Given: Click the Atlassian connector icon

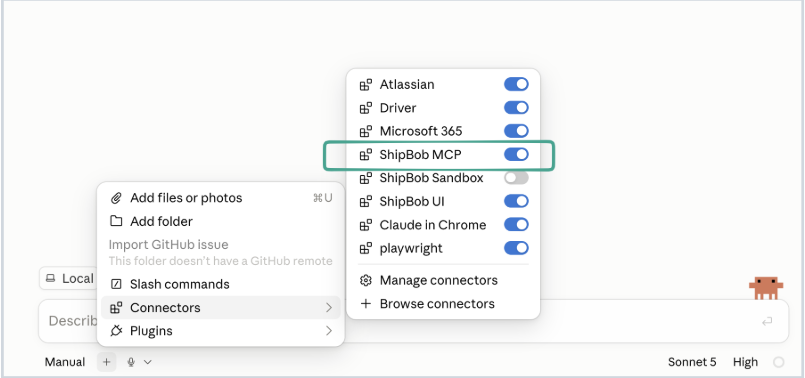Looking at the screenshot, I should [366, 85].
